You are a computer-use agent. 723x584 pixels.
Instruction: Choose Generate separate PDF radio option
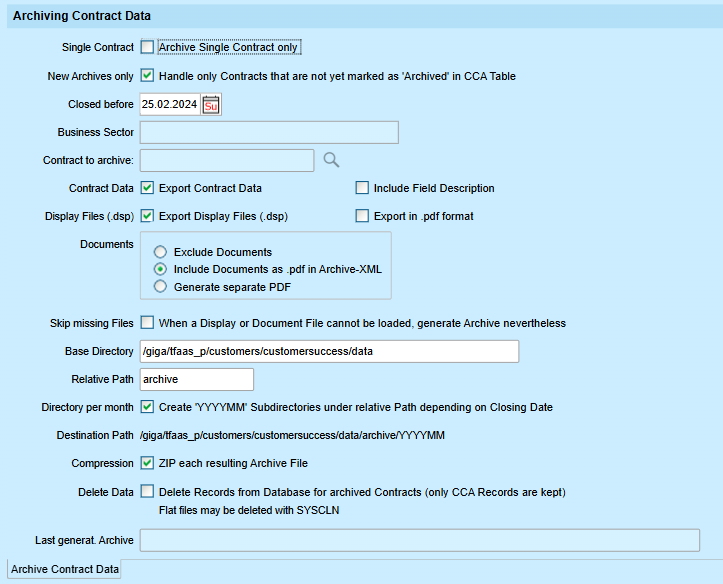[160, 287]
